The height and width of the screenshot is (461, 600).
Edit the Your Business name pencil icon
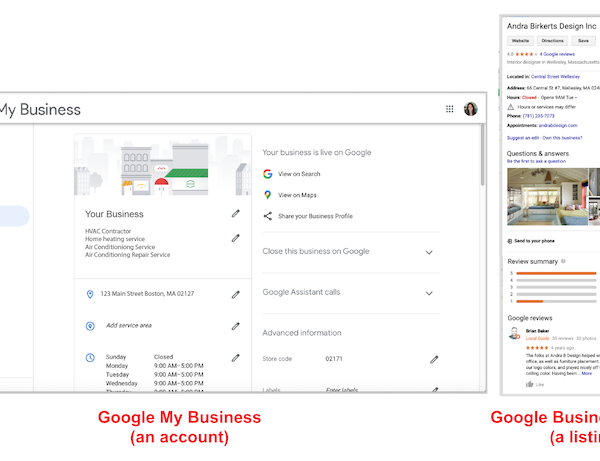coord(236,213)
